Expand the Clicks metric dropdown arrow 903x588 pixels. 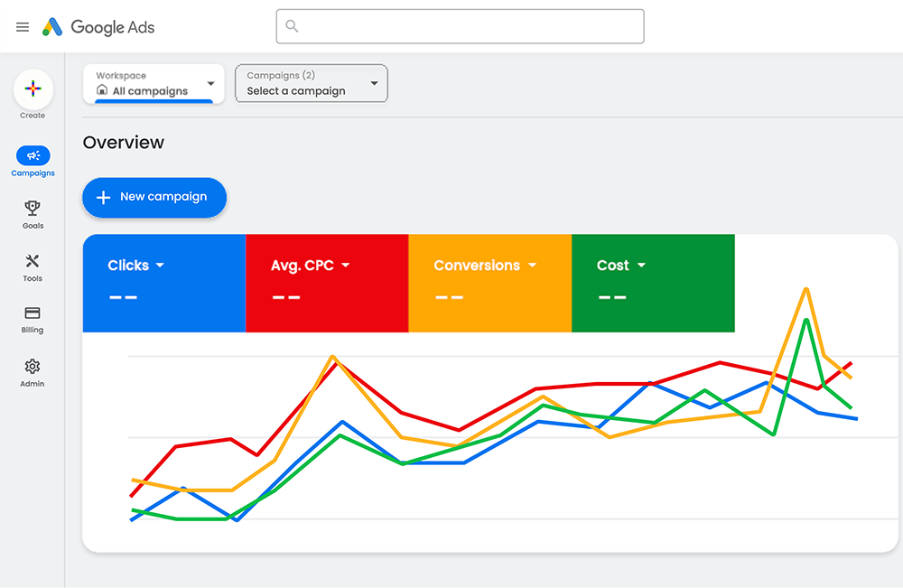(160, 266)
